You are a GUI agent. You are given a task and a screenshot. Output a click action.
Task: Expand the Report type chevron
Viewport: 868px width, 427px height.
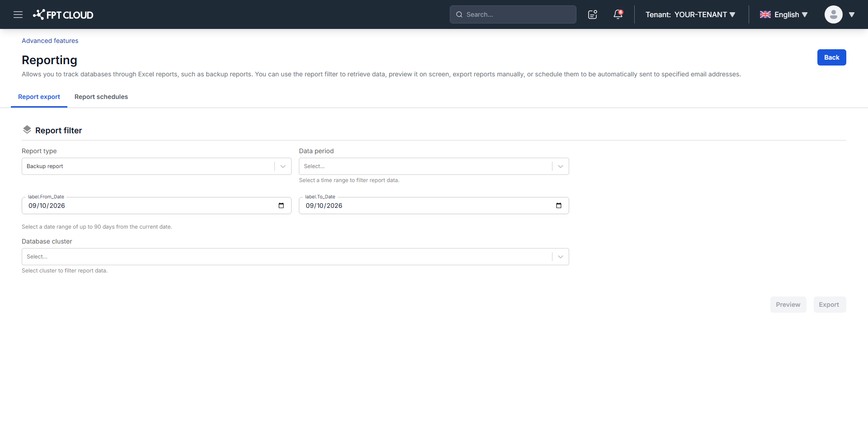point(283,166)
